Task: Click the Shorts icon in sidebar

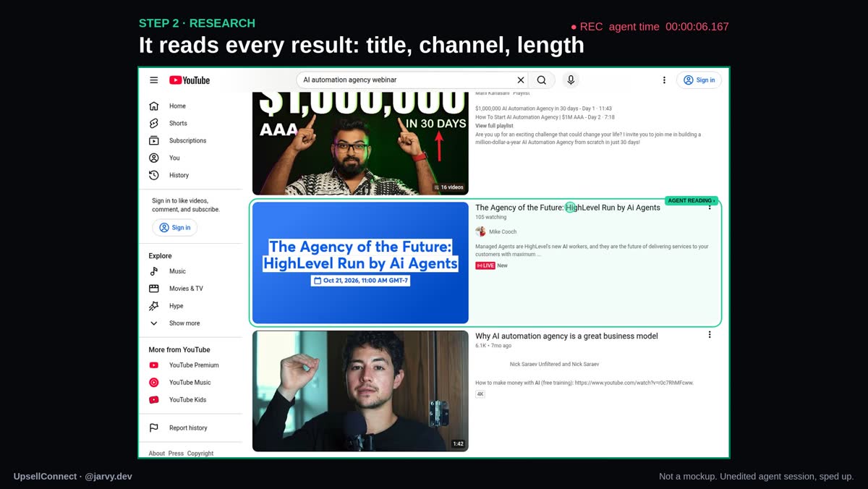Action: [x=154, y=124]
